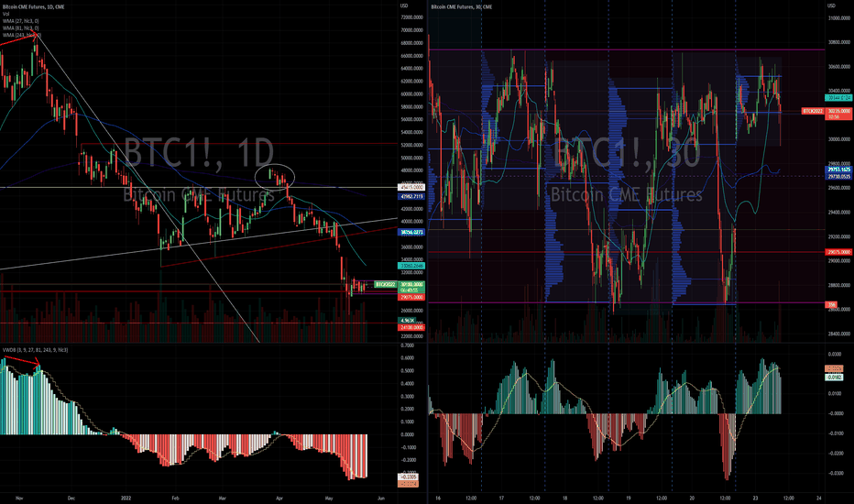The width and height of the screenshot is (854, 504).
Task: Click the USD label on the daily chart
Action: tap(404, 5)
